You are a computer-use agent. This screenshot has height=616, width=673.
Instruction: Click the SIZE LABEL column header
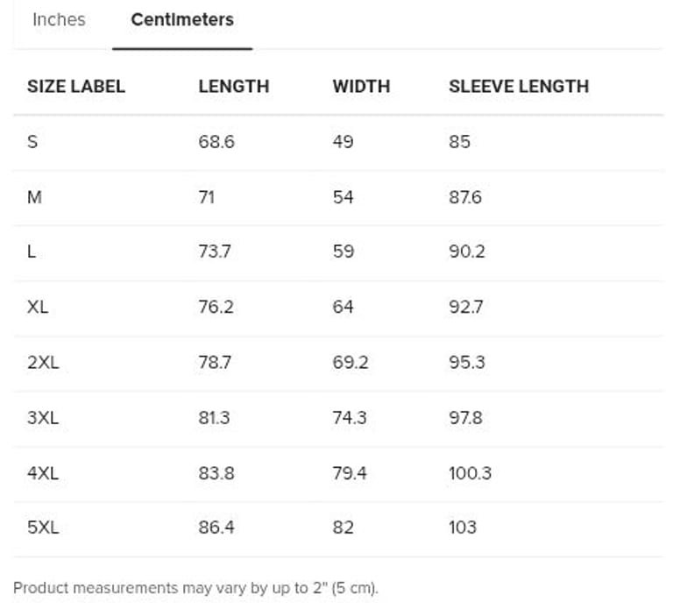pos(76,86)
